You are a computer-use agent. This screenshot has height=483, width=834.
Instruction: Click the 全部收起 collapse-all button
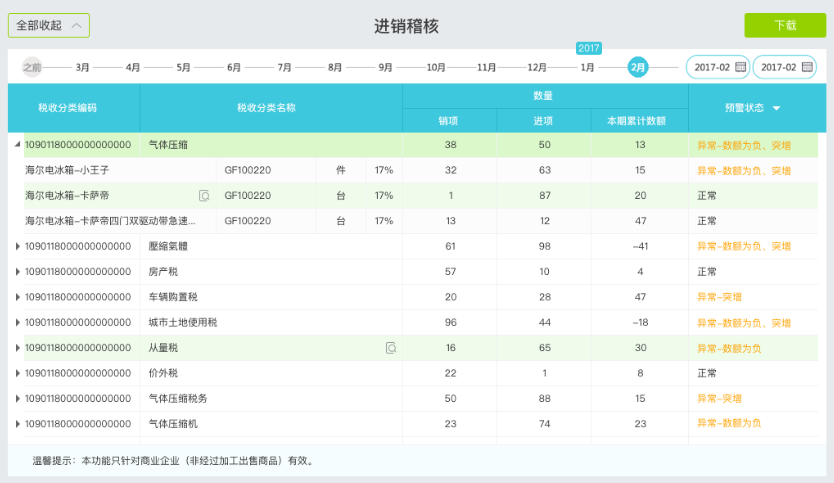(x=48, y=25)
